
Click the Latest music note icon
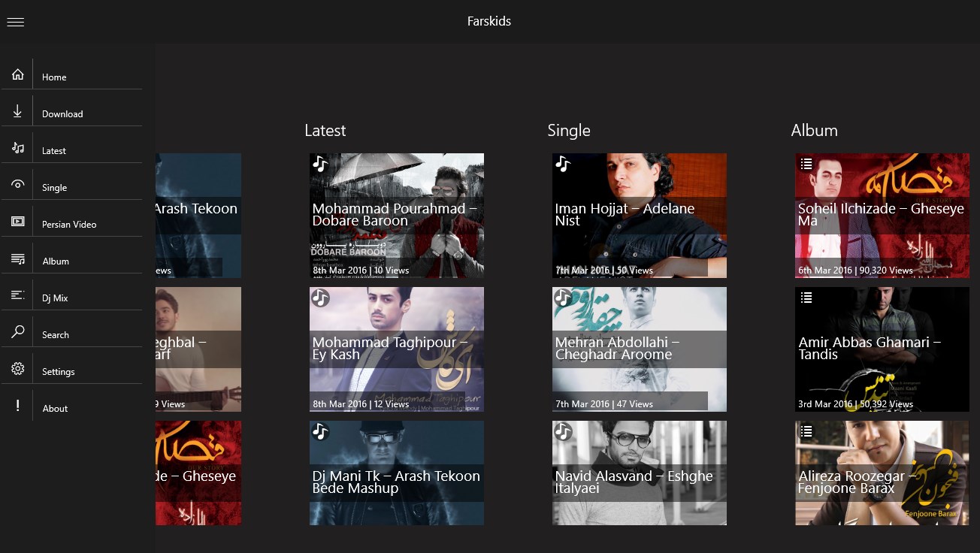(x=17, y=148)
